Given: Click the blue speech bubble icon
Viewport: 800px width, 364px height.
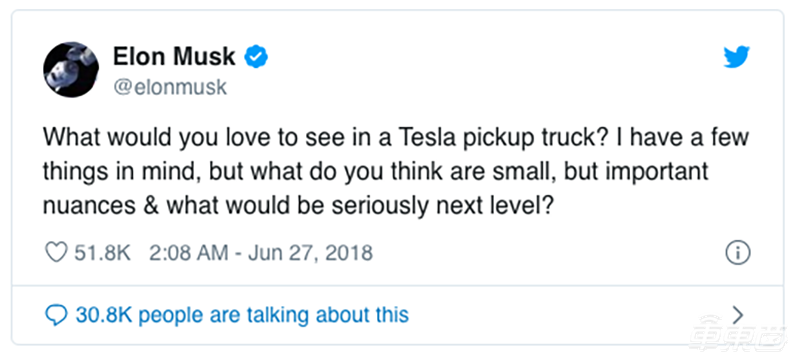Looking at the screenshot, I should 56,315.
